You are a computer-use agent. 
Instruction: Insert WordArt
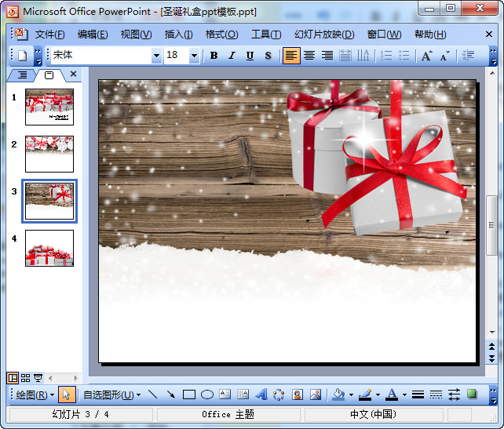pos(261,394)
